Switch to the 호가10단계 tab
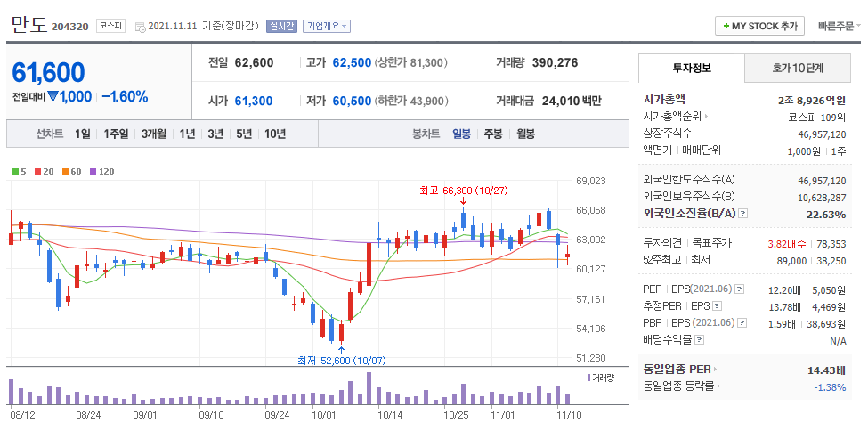Viewport: 868px width, 431px height. click(x=798, y=69)
